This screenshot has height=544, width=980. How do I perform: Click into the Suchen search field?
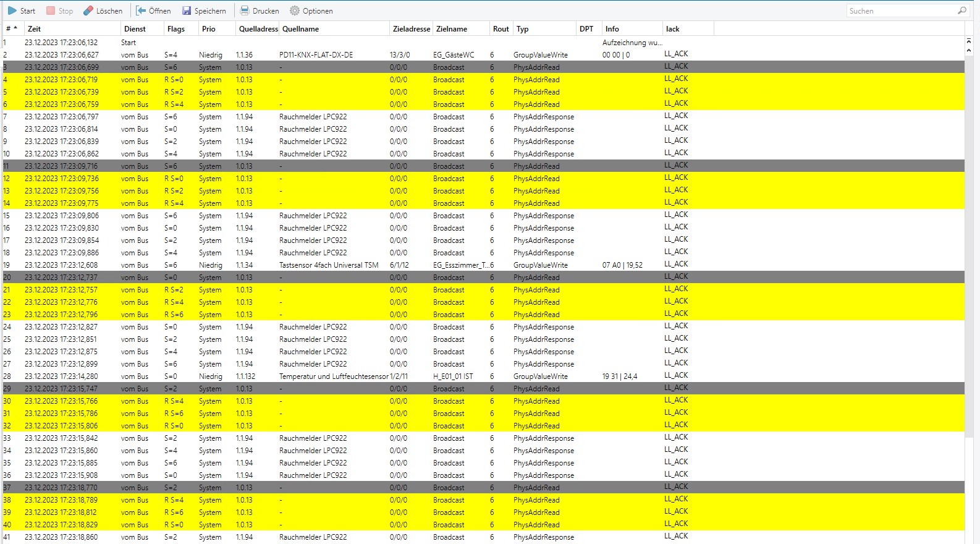coord(901,11)
